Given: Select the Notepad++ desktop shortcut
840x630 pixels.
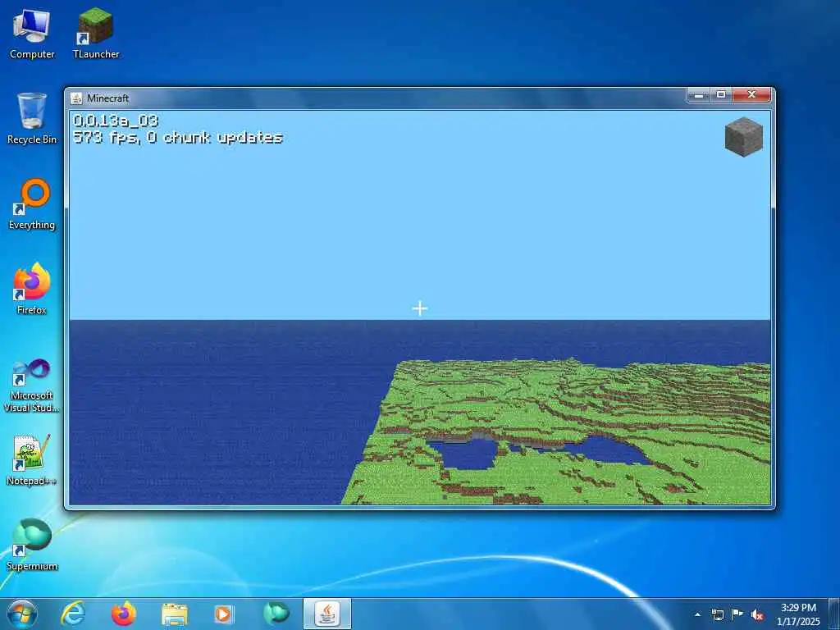Looking at the screenshot, I should pos(32,459).
